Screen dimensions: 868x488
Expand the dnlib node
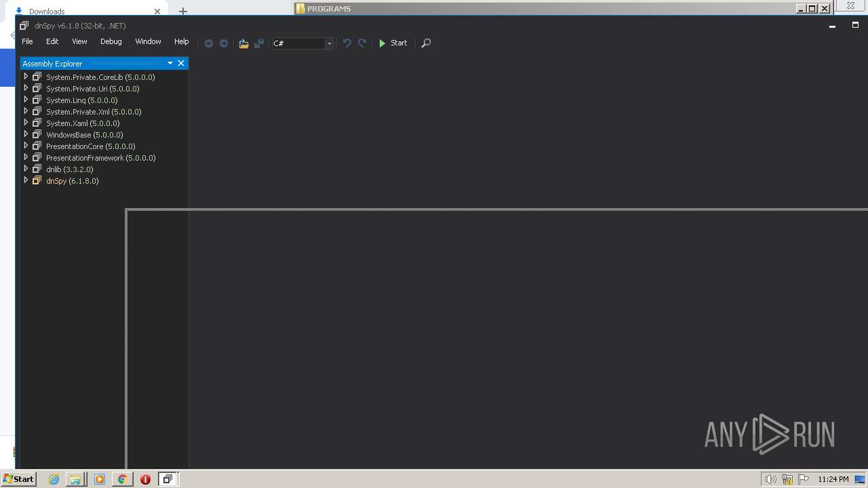tap(26, 169)
